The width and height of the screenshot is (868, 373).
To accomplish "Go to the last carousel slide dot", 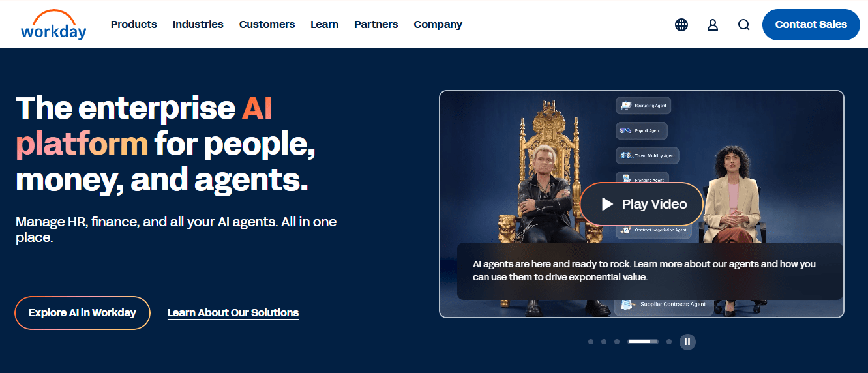I will 669,342.
